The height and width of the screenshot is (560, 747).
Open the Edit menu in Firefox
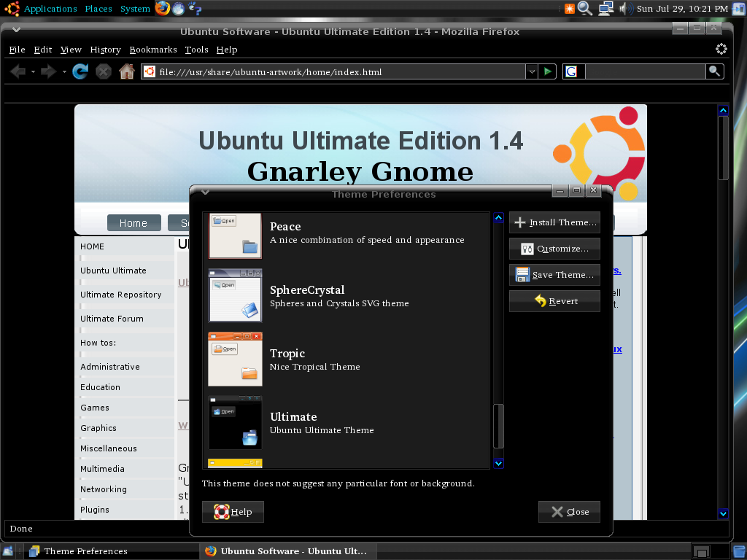pos(43,50)
